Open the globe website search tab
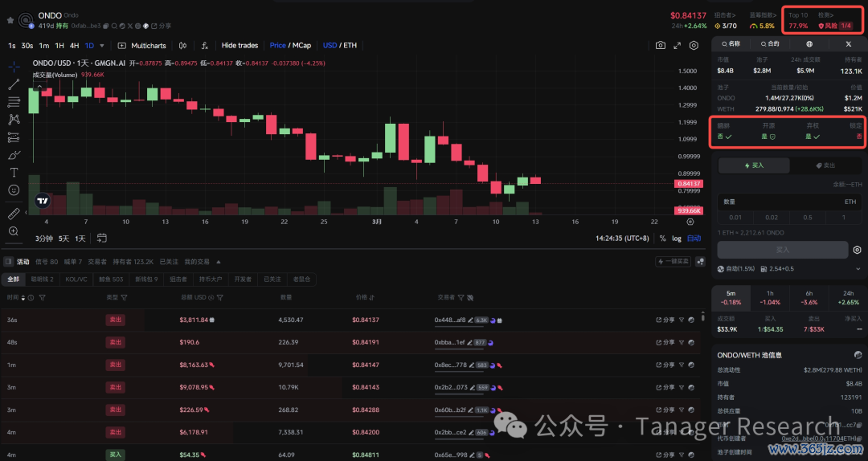This screenshot has height=461, width=868. pos(809,43)
